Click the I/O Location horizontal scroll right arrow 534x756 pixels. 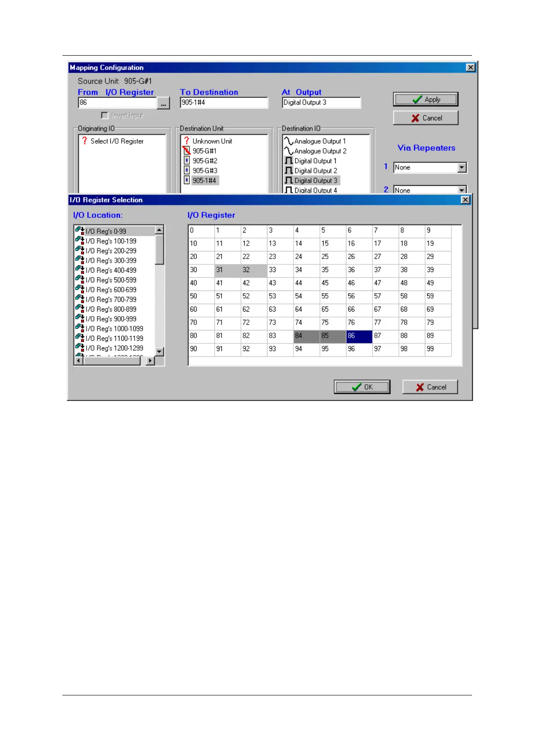(150, 360)
